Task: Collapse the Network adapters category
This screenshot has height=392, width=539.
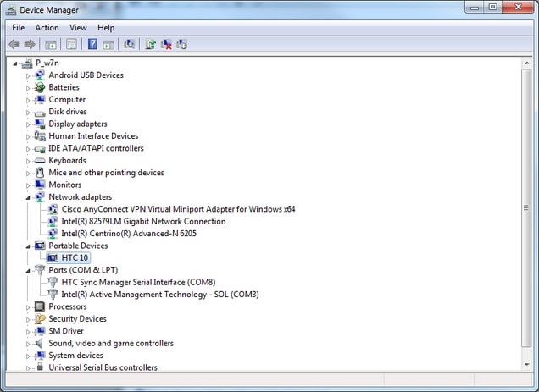Action: point(27,197)
